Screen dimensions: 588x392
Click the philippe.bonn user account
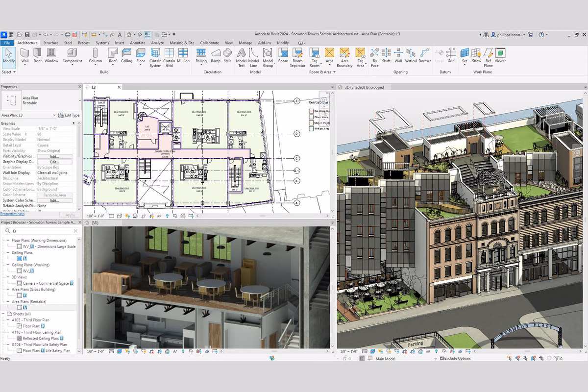[508, 35]
